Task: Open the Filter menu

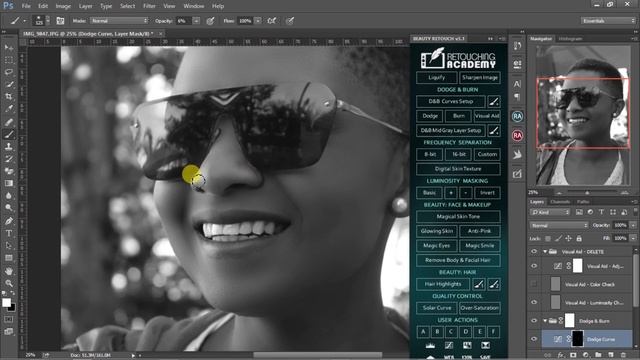Action: [149, 6]
